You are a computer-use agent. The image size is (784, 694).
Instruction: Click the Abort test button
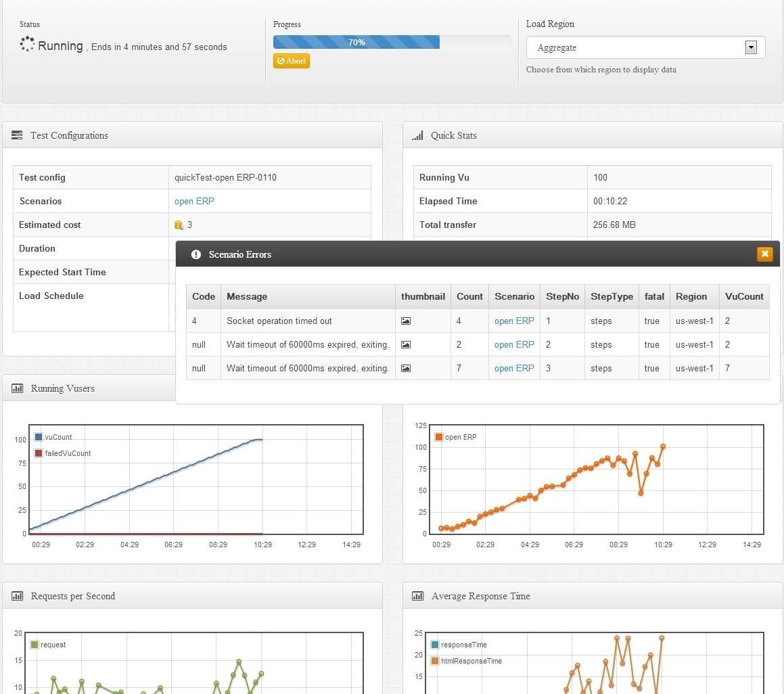tap(292, 61)
